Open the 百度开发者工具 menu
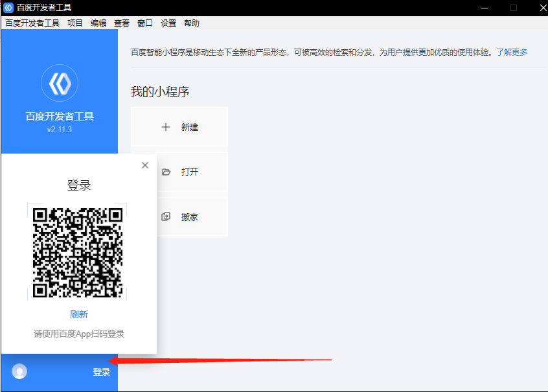Viewport: 548px width, 392px height. [x=32, y=23]
